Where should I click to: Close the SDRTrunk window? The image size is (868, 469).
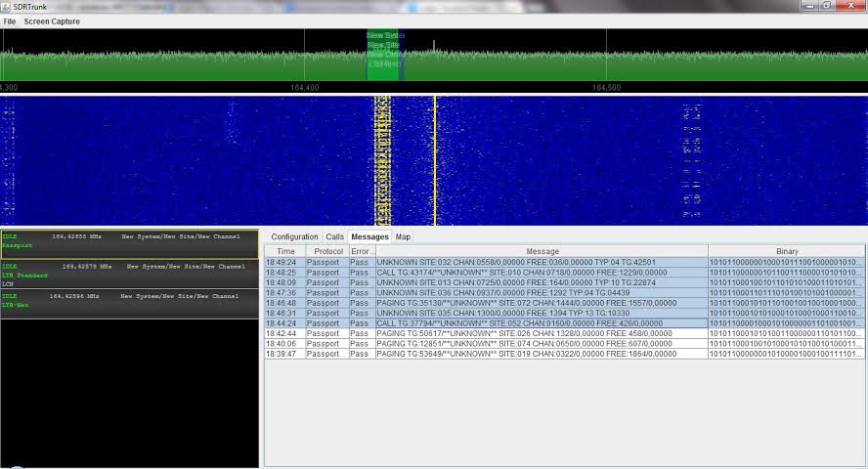851,6
